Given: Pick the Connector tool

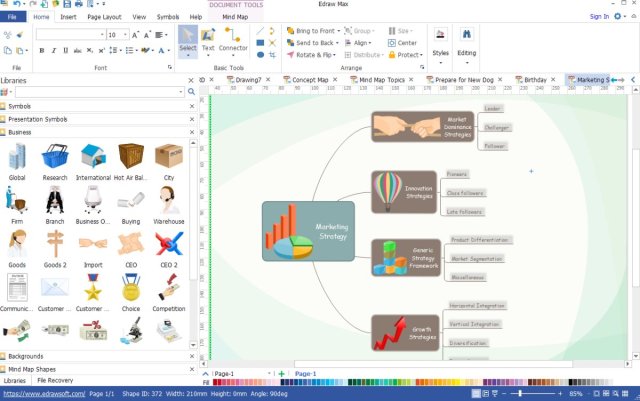Looking at the screenshot, I should (233, 40).
